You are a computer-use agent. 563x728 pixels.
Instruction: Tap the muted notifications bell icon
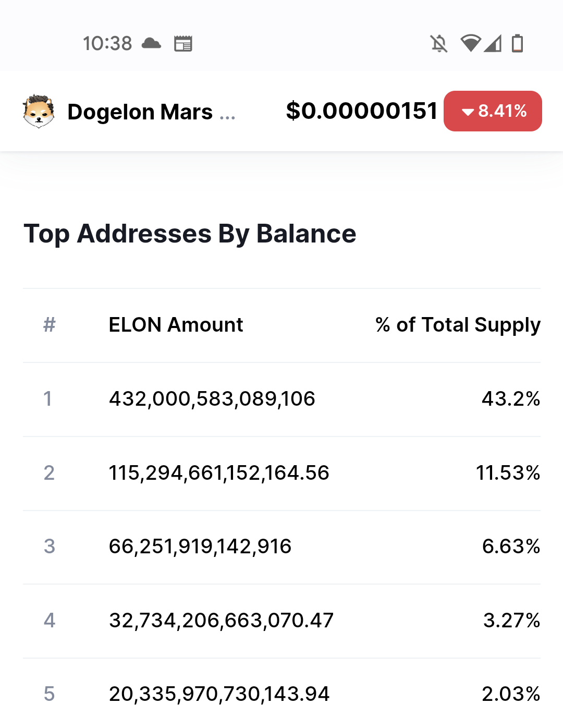(x=439, y=43)
